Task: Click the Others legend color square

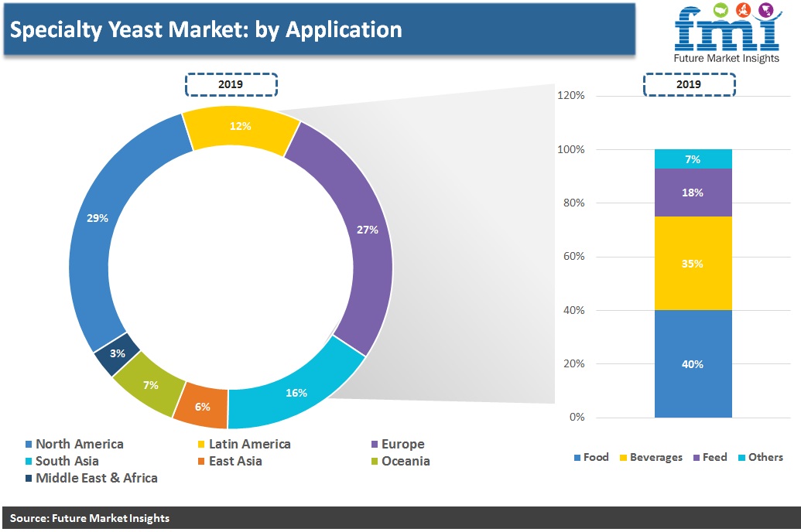Action: 741,458
